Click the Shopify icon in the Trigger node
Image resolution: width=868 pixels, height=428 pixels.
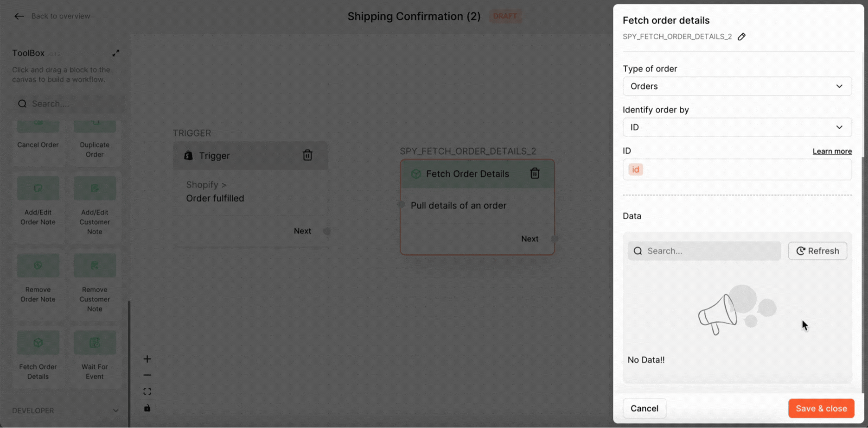188,156
